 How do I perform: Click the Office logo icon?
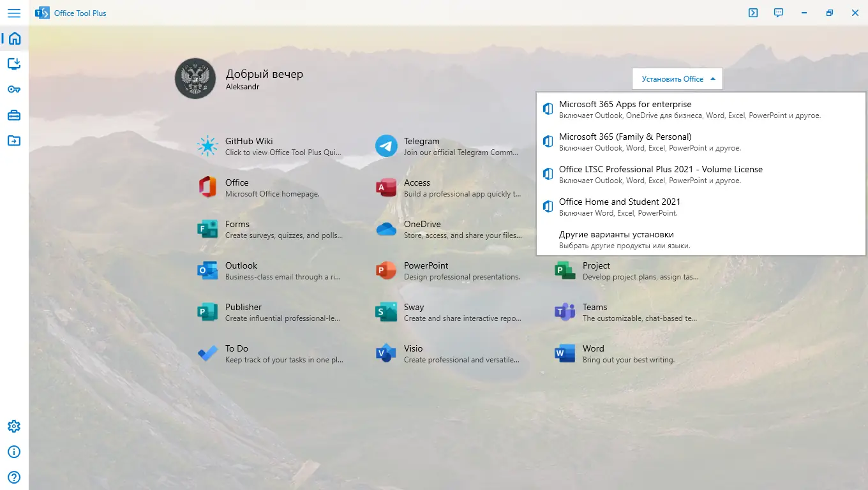click(x=207, y=188)
